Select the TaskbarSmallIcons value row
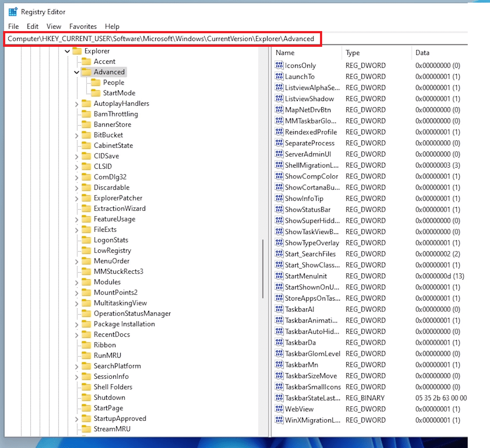 click(313, 387)
